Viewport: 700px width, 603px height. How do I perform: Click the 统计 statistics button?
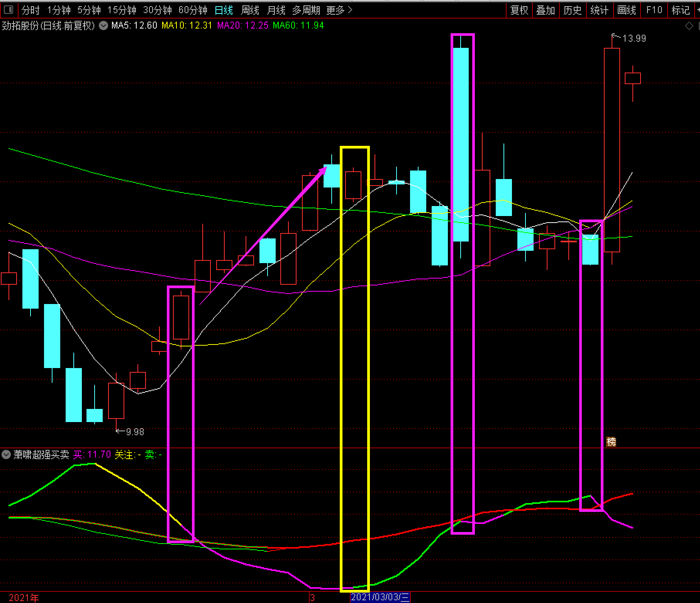(x=599, y=10)
